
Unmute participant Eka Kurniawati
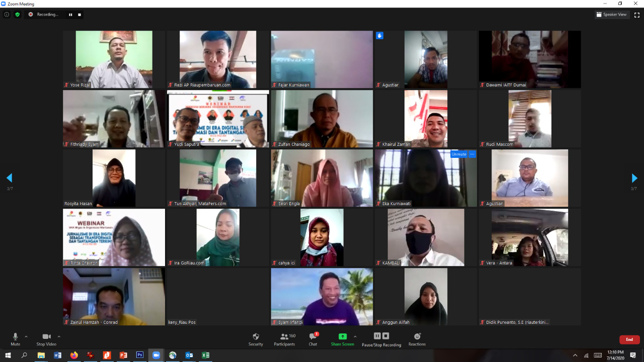[x=458, y=154]
